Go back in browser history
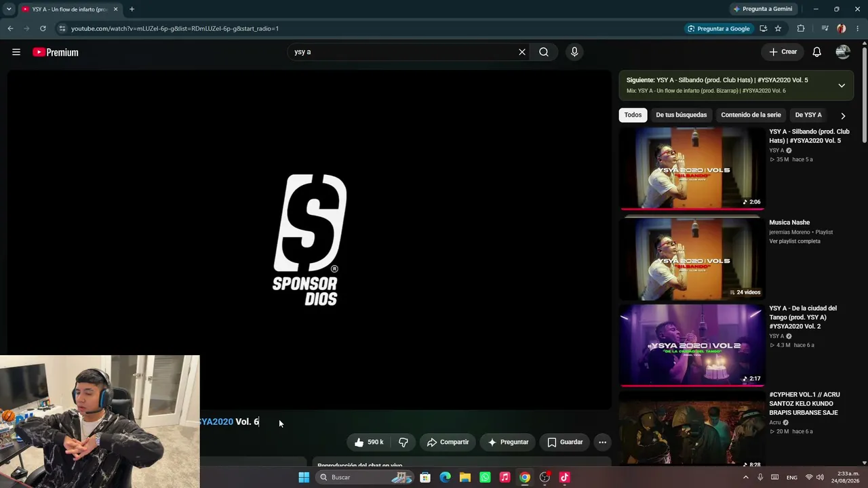This screenshot has height=488, width=868. 10,28
